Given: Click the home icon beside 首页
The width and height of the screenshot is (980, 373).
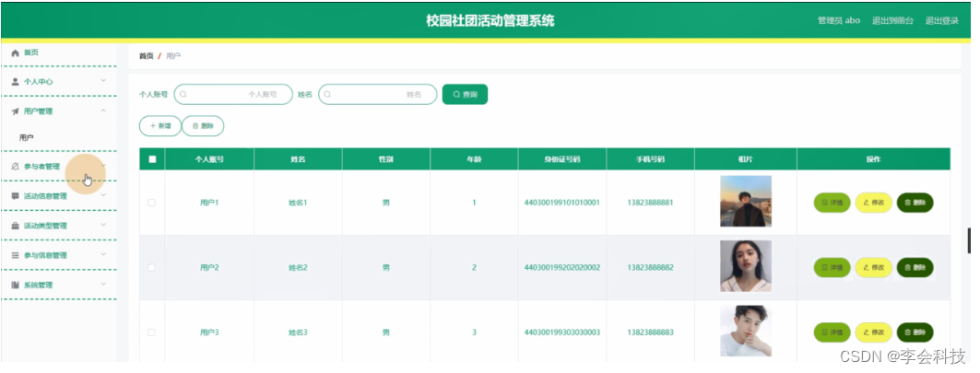Looking at the screenshot, I should [x=15, y=53].
